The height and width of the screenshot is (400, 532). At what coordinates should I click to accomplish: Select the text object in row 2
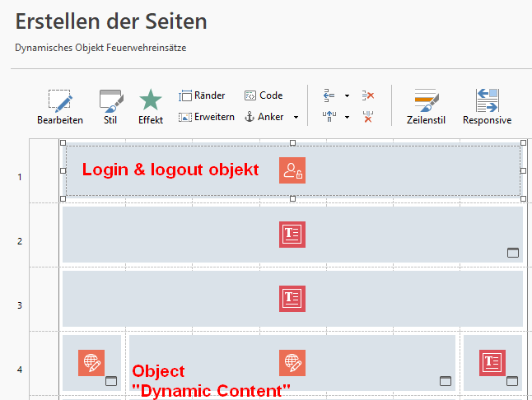pos(292,234)
